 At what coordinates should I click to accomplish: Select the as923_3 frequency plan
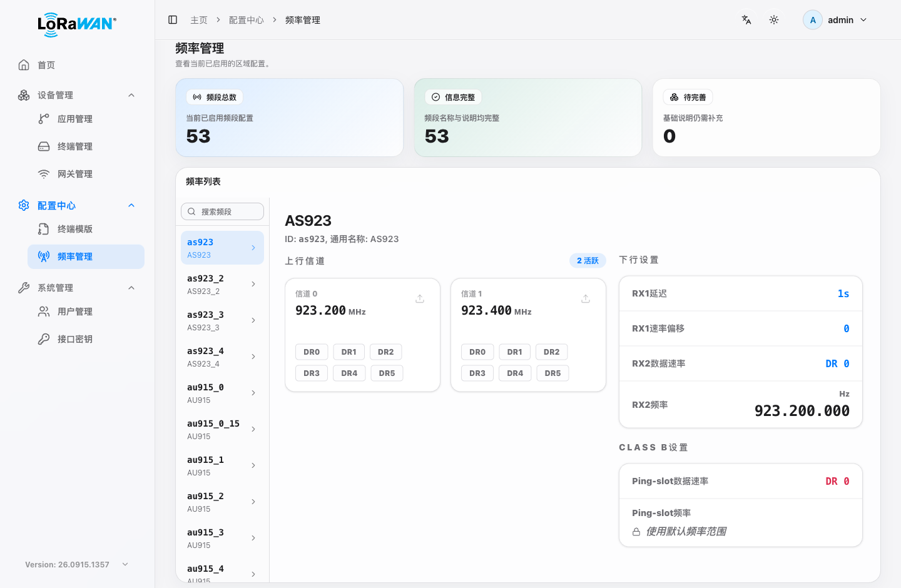222,320
